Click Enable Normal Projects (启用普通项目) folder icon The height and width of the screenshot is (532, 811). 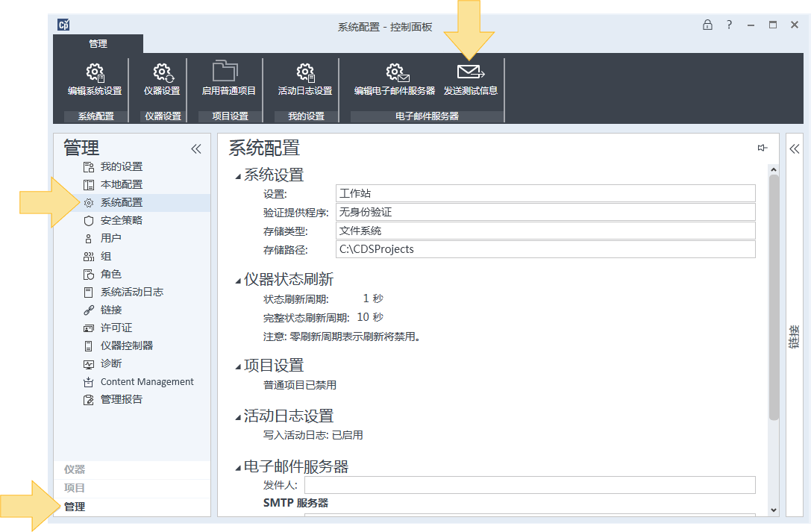pos(225,72)
